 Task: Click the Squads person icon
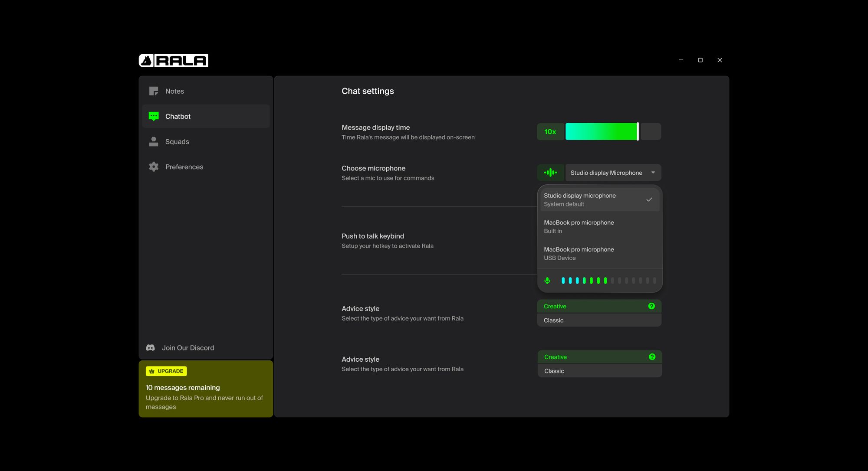point(154,142)
